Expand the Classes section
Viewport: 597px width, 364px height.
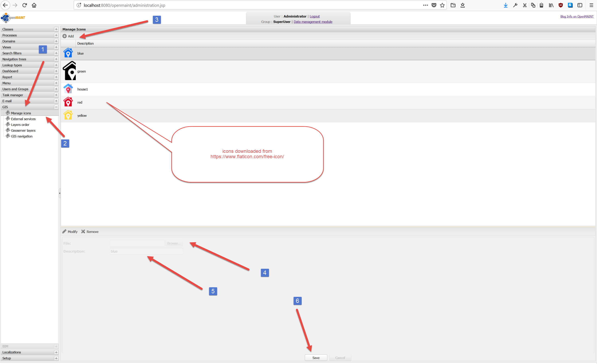[56, 29]
